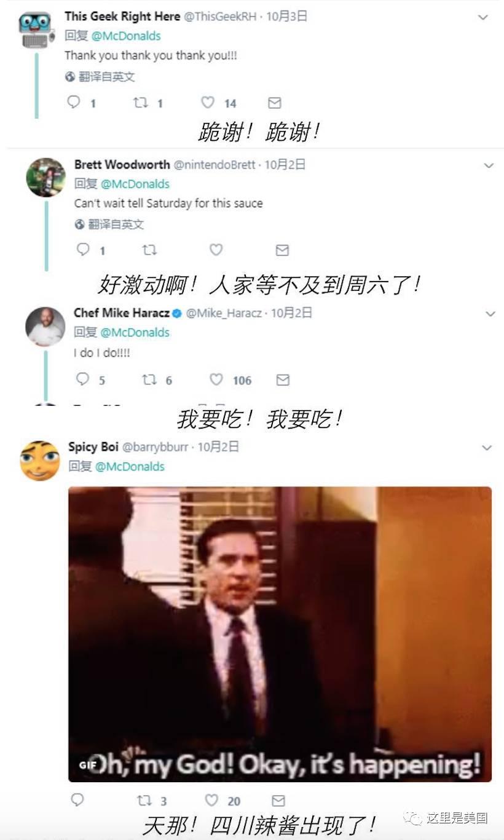504x840 pixels.
Task: Expand options chevron on This Geek Right Here's tweet
Action: (483, 17)
